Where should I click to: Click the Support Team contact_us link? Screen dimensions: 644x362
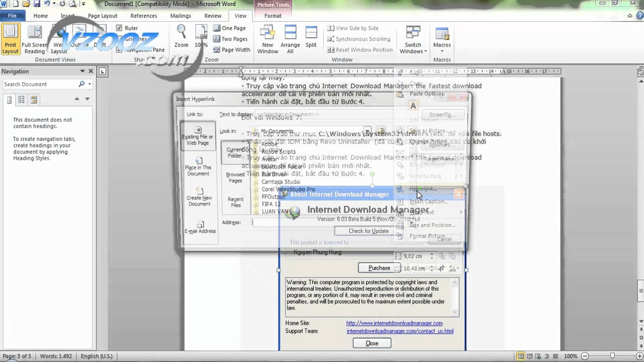tap(400, 331)
